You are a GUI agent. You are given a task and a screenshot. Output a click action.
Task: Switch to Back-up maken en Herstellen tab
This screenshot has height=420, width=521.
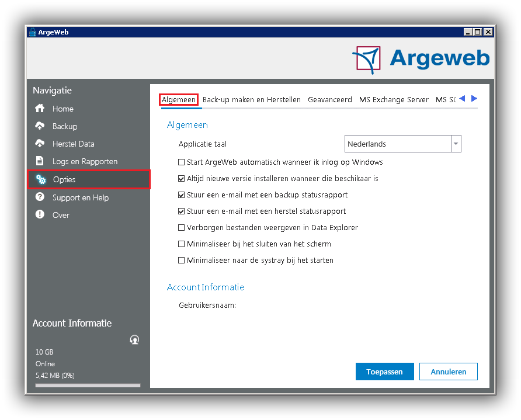click(252, 100)
